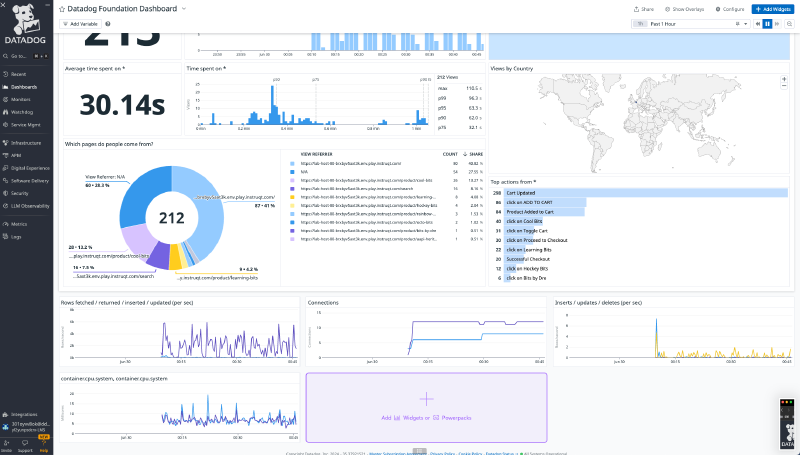
Task: Open the Infrastructure section in sidebar
Action: 27,143
